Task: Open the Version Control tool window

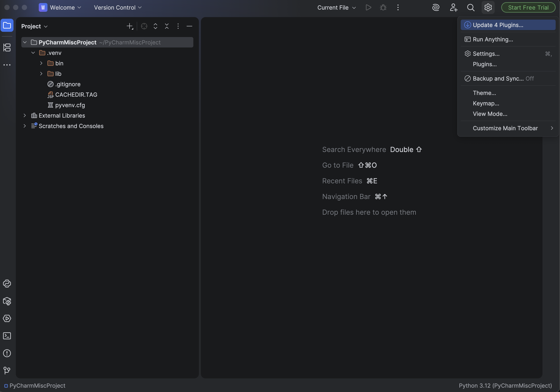Action: coord(7,370)
